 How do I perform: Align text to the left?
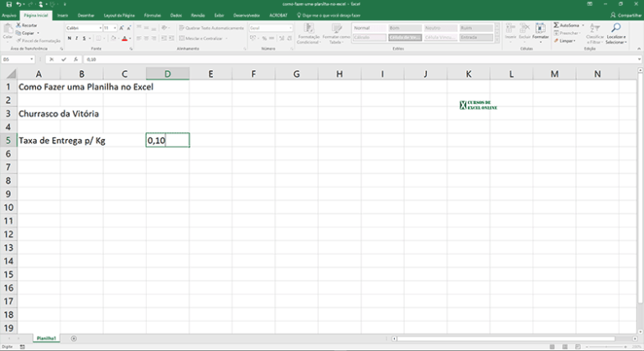[139, 39]
